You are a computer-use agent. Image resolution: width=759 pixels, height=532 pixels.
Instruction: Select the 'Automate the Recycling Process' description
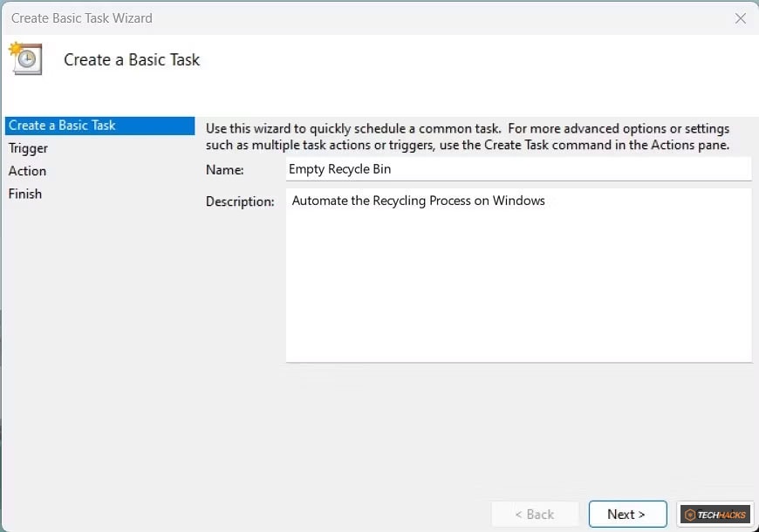coord(417,201)
